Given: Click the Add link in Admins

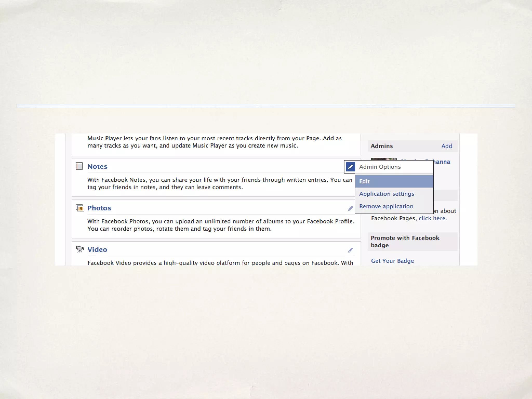Looking at the screenshot, I should click(x=447, y=146).
